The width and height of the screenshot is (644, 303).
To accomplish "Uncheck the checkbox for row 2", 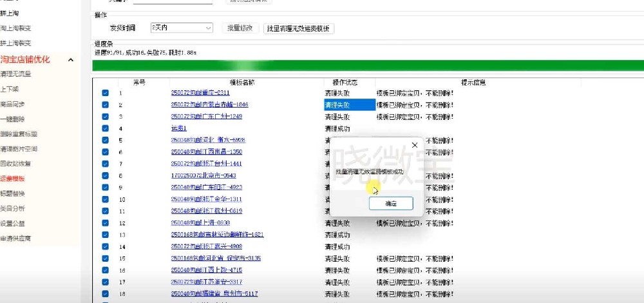I will click(105, 105).
